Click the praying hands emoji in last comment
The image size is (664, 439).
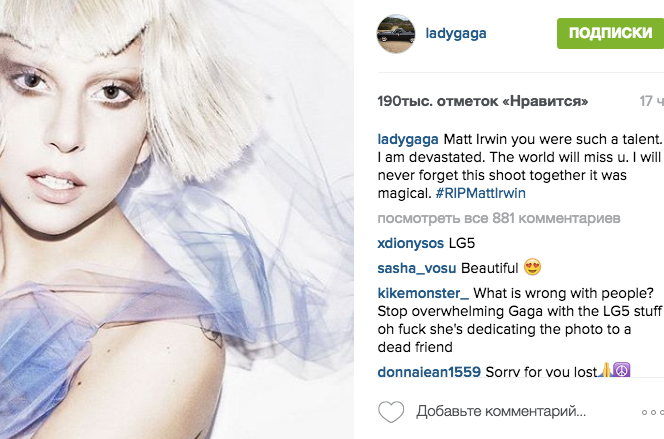[x=606, y=370]
